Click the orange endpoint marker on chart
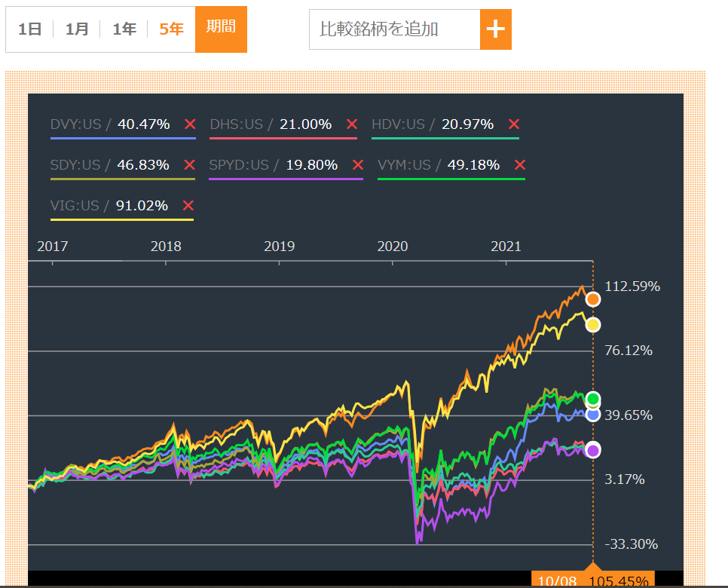728x588 pixels. pos(593,299)
